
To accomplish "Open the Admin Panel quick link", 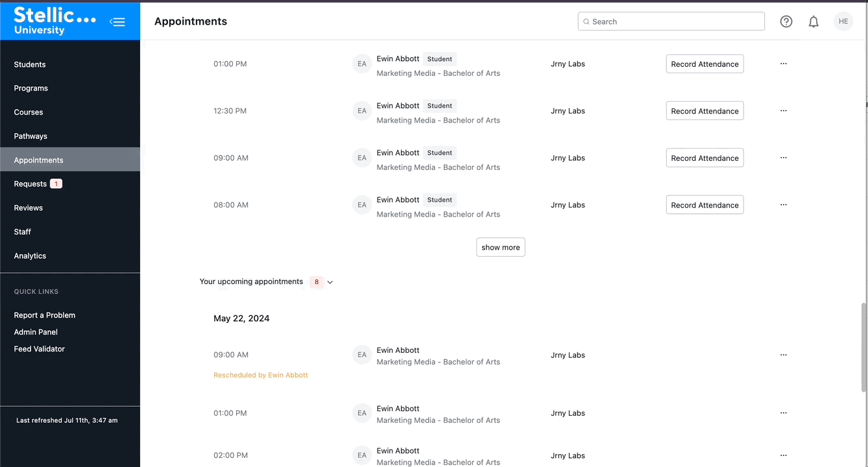I will pyautogui.click(x=36, y=332).
